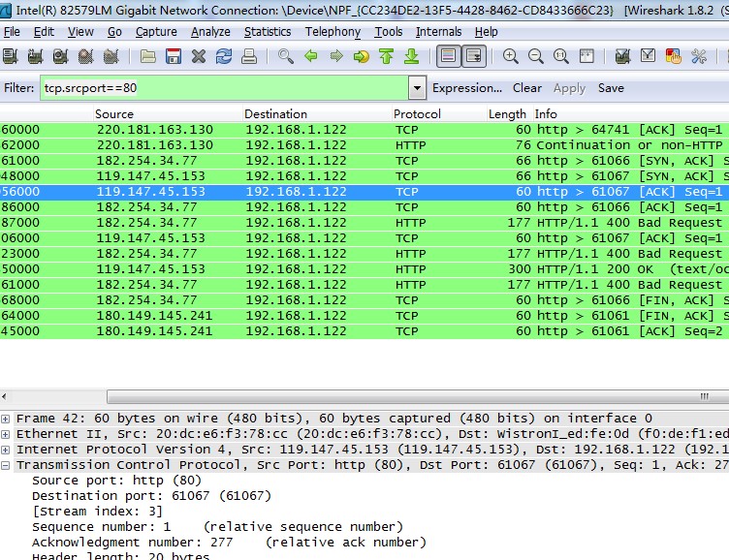The image size is (729, 560).
Task: Click the tcp.srcport==80 filter field
Action: pos(224,88)
